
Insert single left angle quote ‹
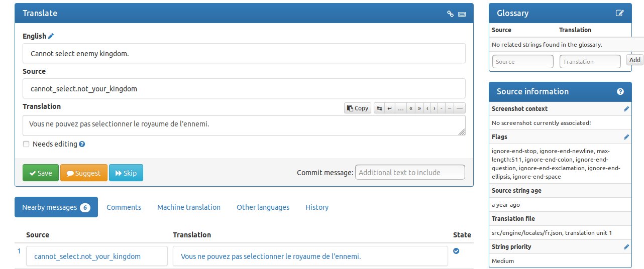point(427,108)
